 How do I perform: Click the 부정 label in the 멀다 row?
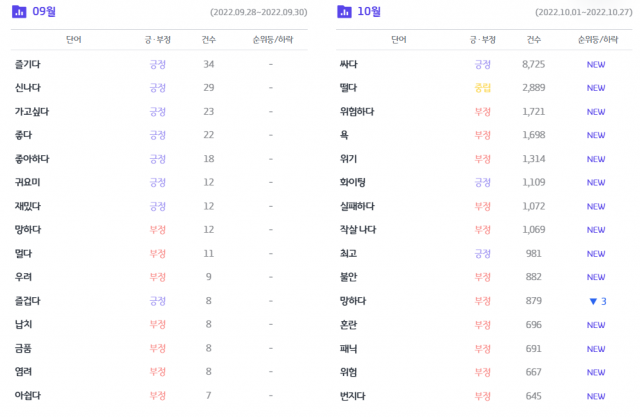tap(158, 253)
